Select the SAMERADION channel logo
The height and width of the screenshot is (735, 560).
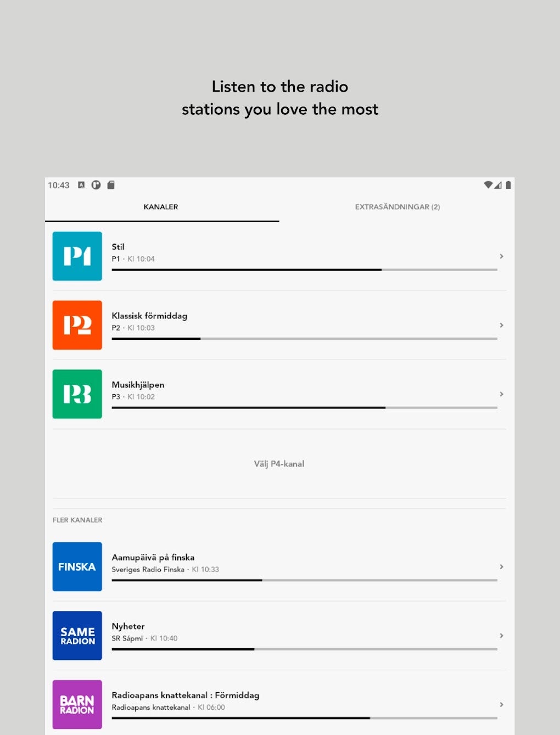[x=77, y=636]
